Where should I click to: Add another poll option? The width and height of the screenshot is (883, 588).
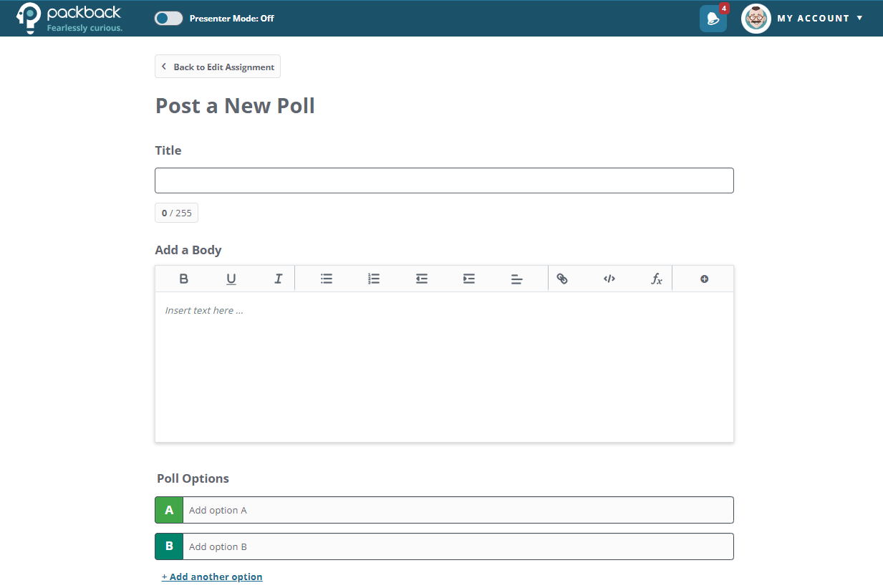tap(212, 577)
